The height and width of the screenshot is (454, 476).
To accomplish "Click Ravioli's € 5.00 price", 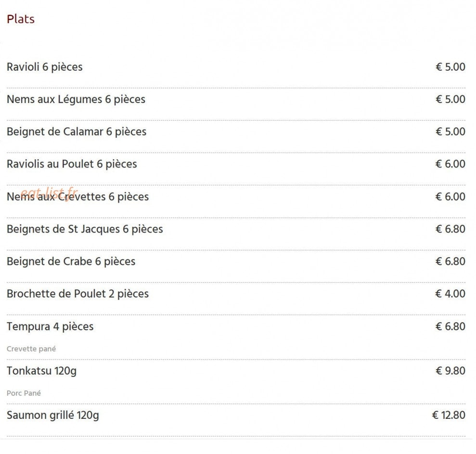I will coord(450,67).
